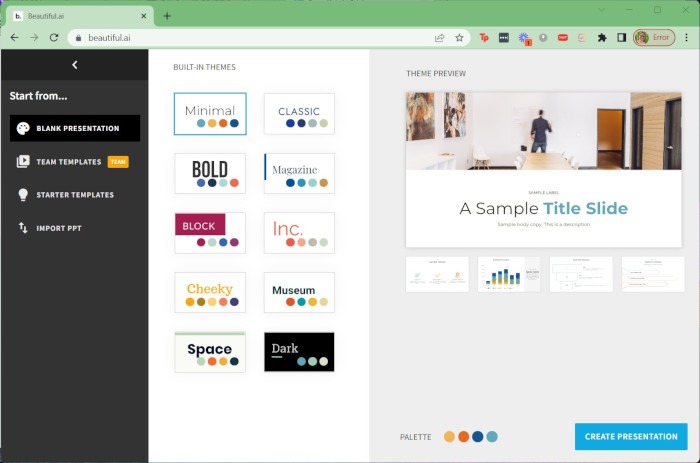Open the Extensions puzzle piece menu

pyautogui.click(x=602, y=38)
